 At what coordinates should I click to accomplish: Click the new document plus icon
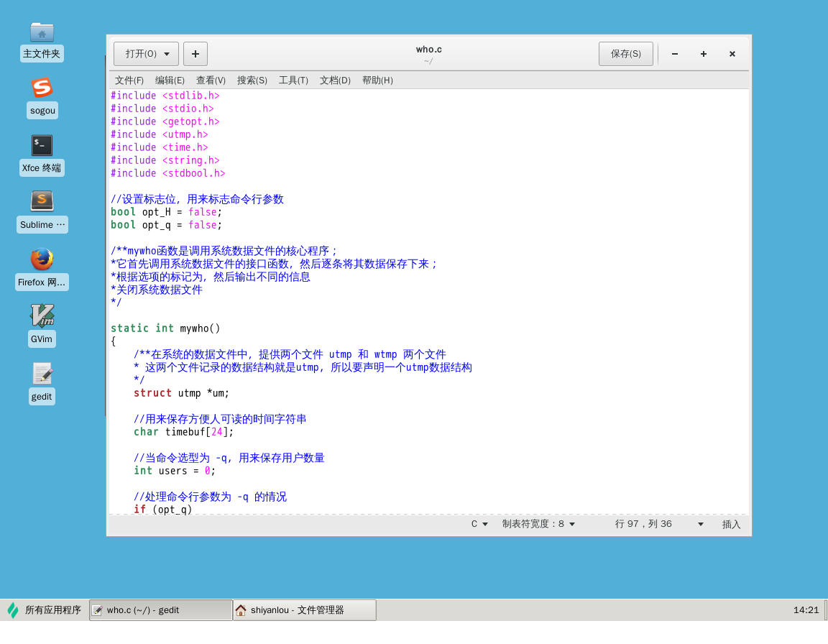[195, 54]
